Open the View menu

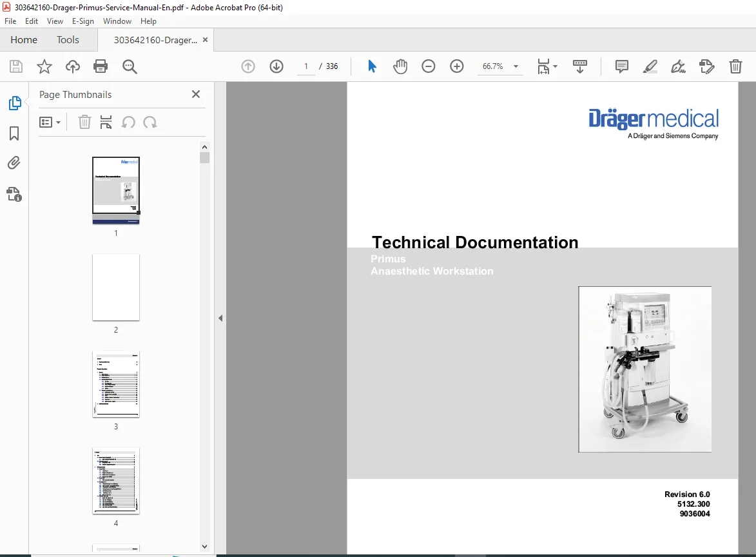pos(55,21)
